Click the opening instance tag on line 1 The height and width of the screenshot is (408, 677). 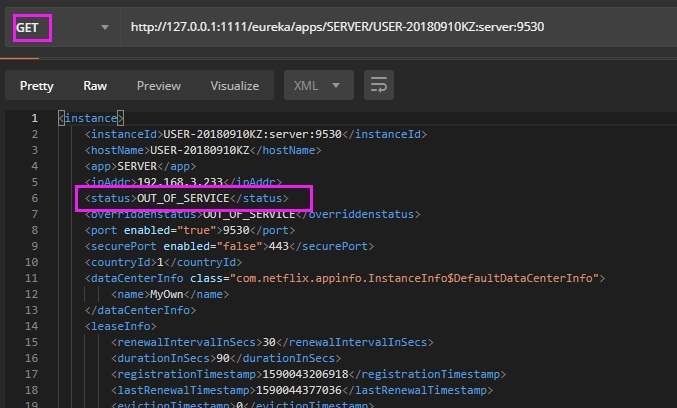91,118
